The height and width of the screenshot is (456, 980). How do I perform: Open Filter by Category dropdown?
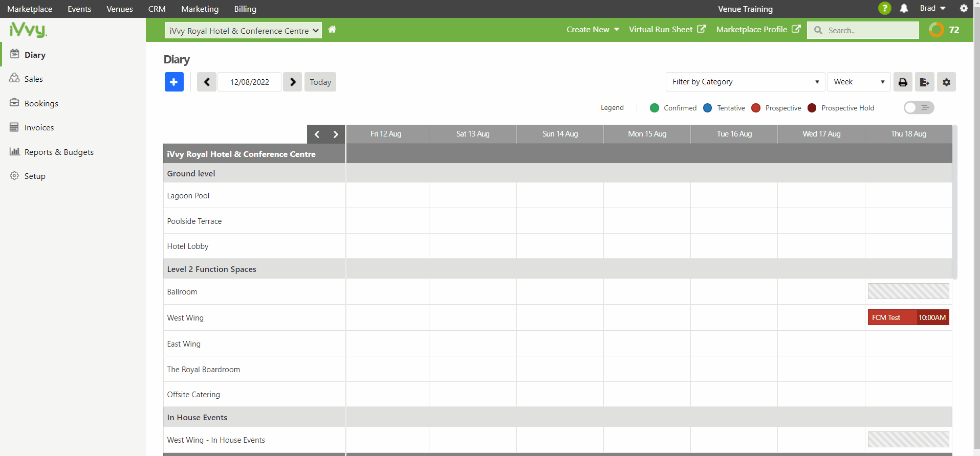pyautogui.click(x=745, y=82)
